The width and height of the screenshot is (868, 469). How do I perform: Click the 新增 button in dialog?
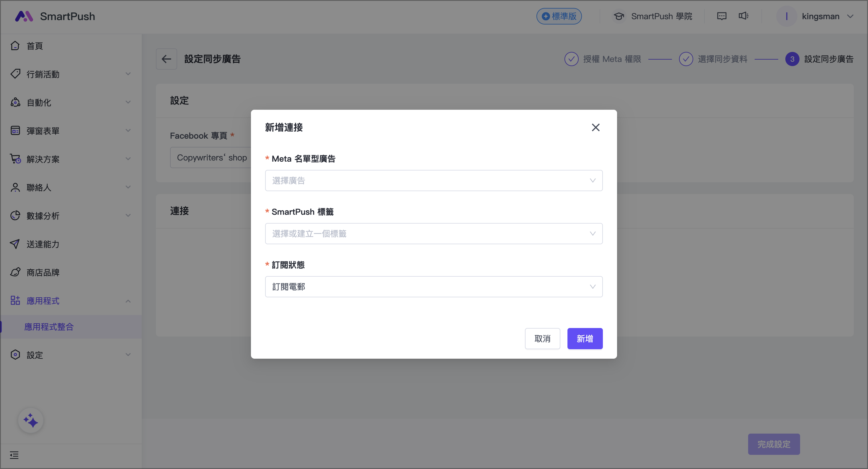pos(585,338)
